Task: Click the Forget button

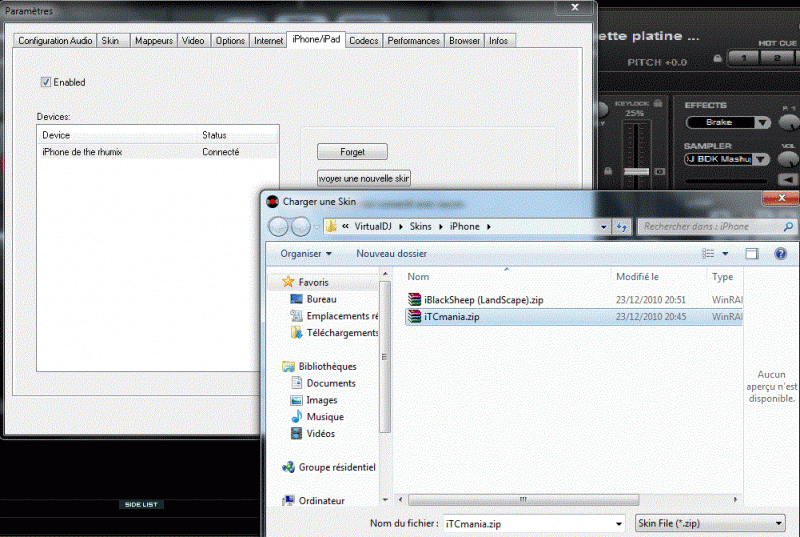Action: 352,152
